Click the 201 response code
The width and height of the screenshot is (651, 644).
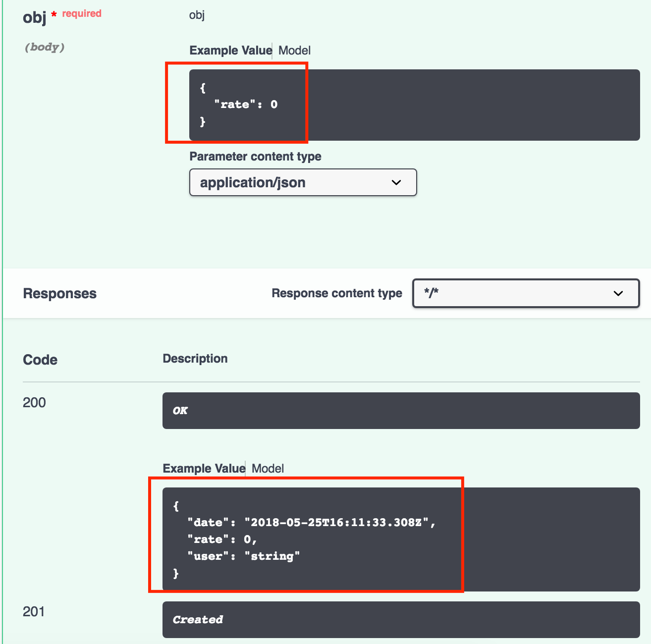[x=33, y=611]
